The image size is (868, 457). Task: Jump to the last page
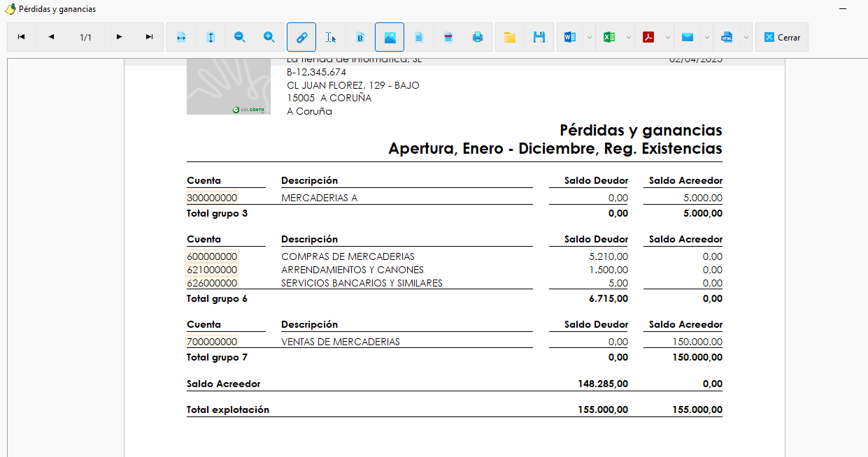tap(149, 37)
